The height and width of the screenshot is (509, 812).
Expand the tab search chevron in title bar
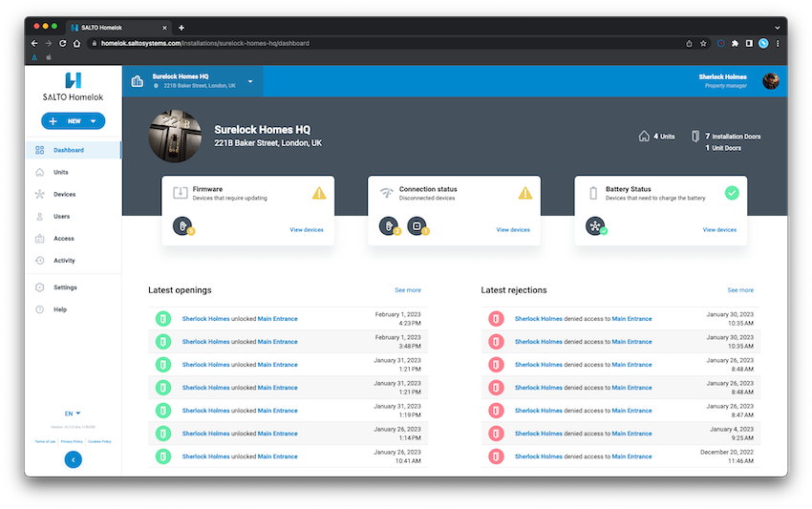click(778, 28)
